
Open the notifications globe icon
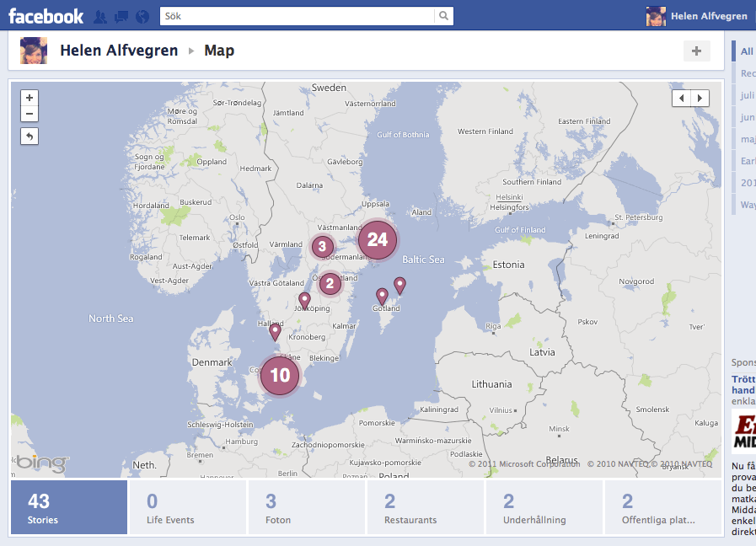pos(142,17)
